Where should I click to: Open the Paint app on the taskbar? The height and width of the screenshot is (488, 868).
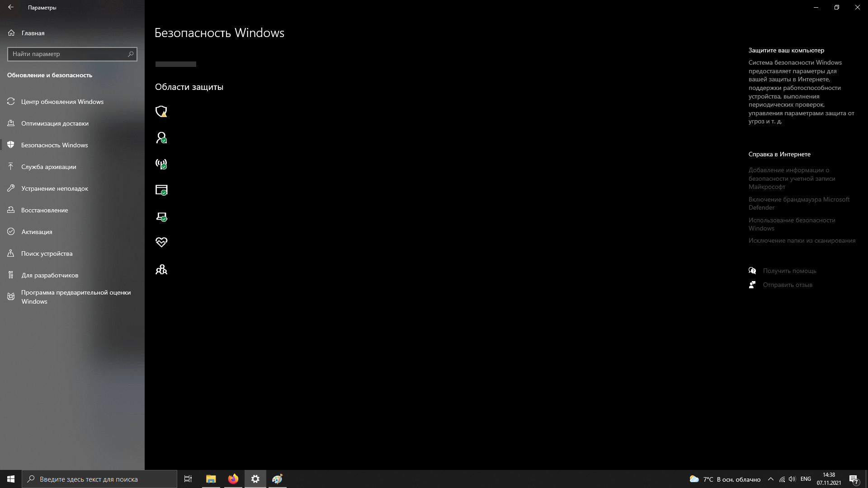277,479
